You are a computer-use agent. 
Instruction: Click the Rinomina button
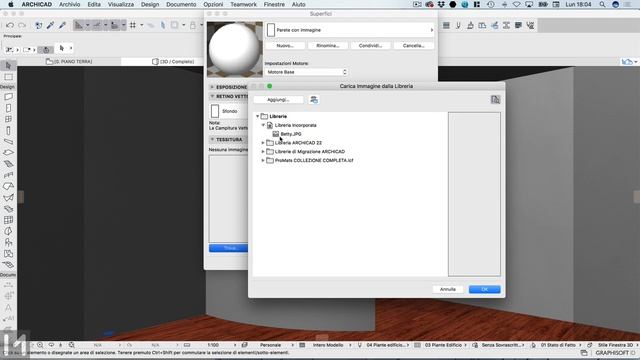point(328,46)
